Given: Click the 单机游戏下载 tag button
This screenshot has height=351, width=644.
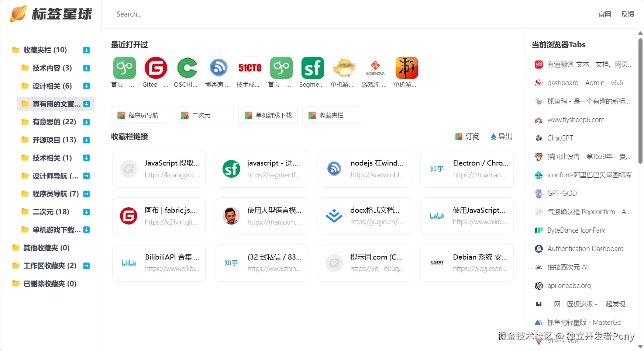Looking at the screenshot, I should pos(268,115).
